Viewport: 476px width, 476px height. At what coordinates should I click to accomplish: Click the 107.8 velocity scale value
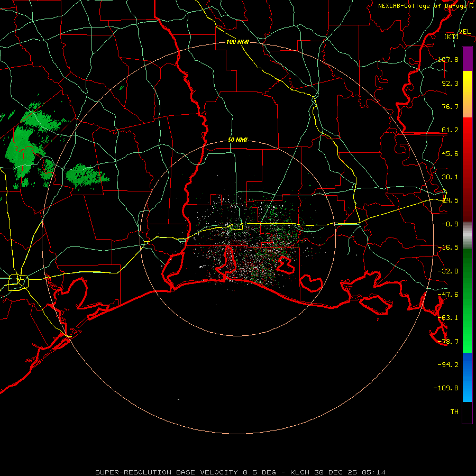click(448, 59)
